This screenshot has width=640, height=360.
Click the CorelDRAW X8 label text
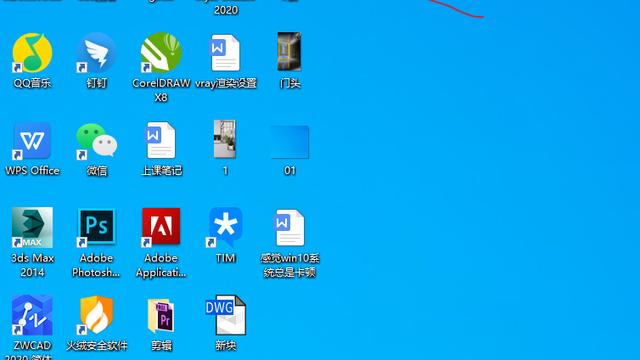(161, 90)
